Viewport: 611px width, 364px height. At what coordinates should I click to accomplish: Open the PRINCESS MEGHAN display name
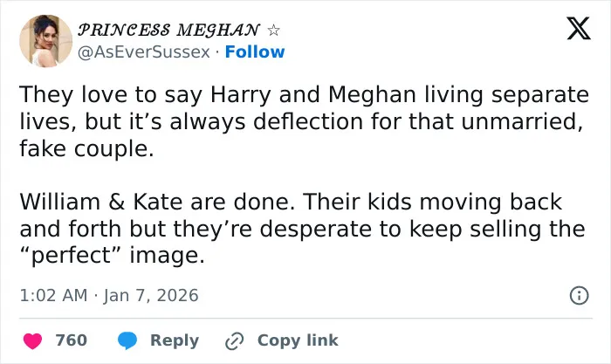click(x=168, y=30)
